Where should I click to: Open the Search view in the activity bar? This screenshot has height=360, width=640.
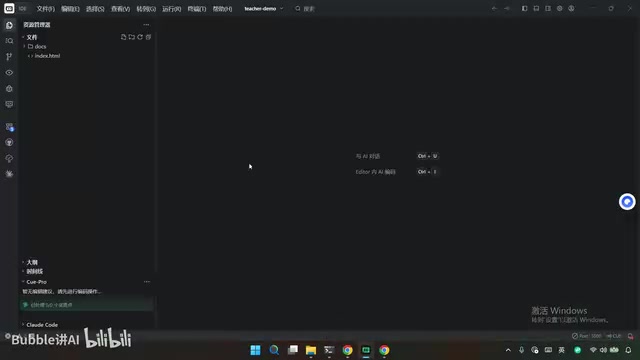coord(9,41)
